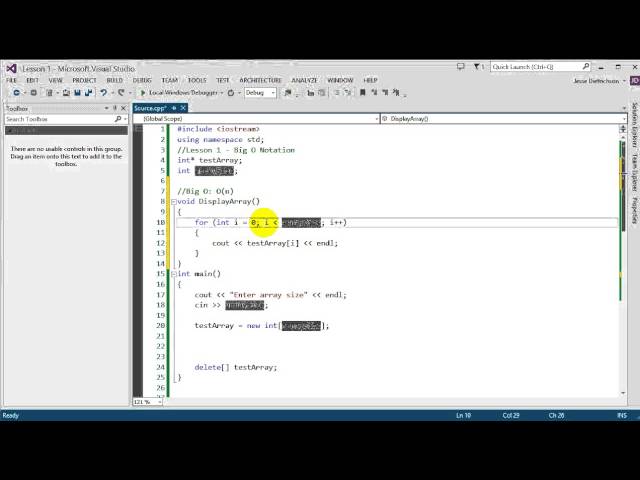Click the Local Windows Debugger button
The width and height of the screenshot is (640, 480).
click(182, 93)
